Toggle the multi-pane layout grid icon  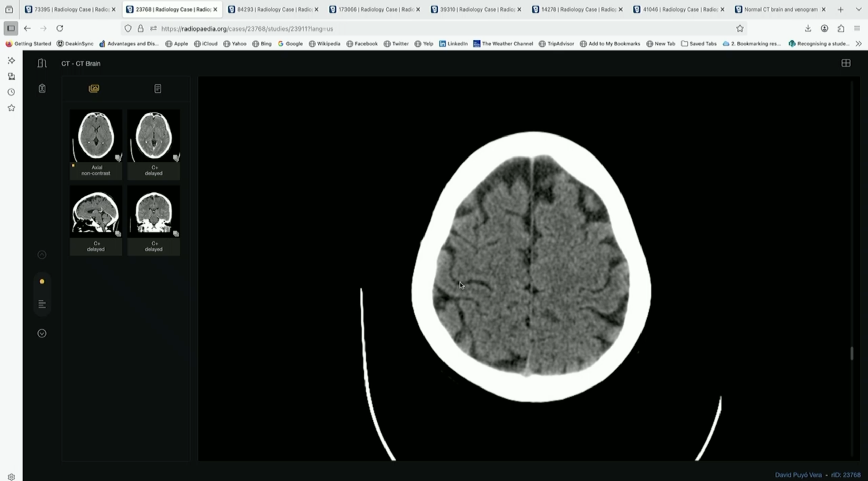tap(846, 63)
